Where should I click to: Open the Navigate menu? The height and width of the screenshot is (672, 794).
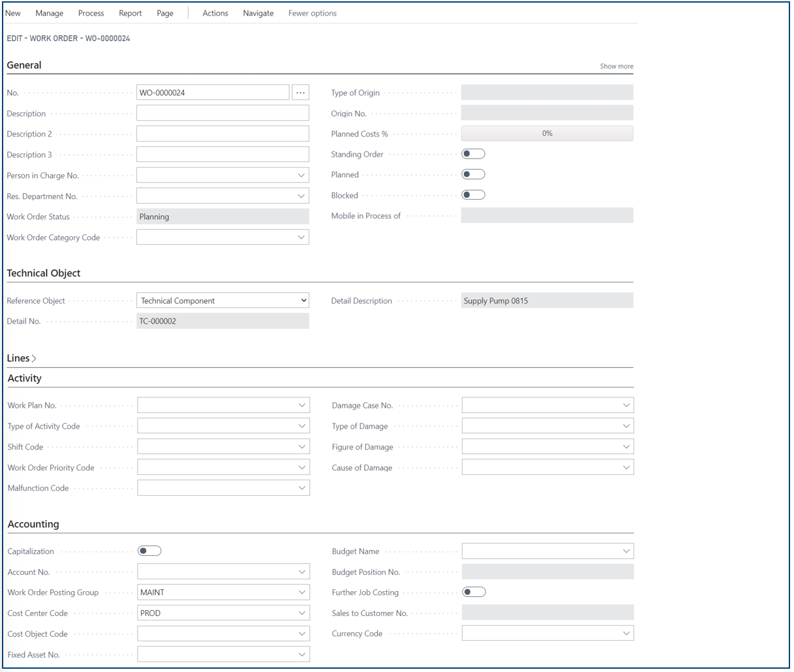[x=258, y=13]
